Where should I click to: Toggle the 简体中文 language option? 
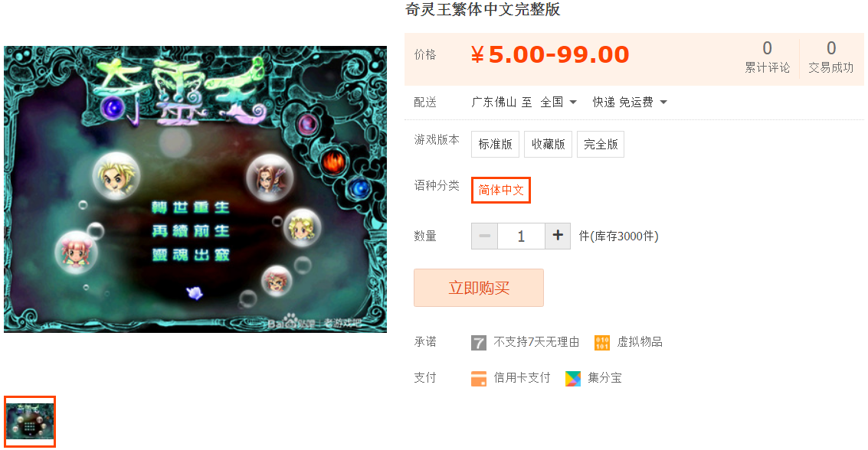(501, 190)
